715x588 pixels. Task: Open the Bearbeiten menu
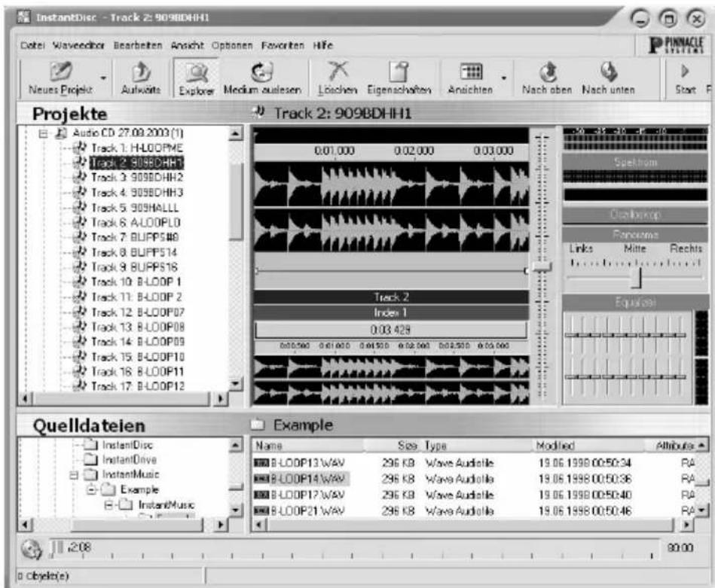coord(138,46)
